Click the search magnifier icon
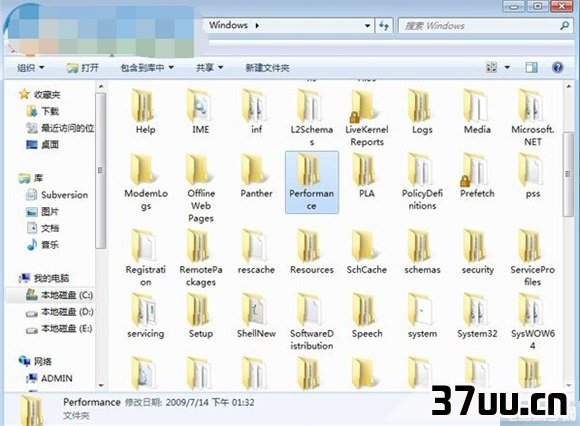This screenshot has width=580, height=426. pos(564,26)
